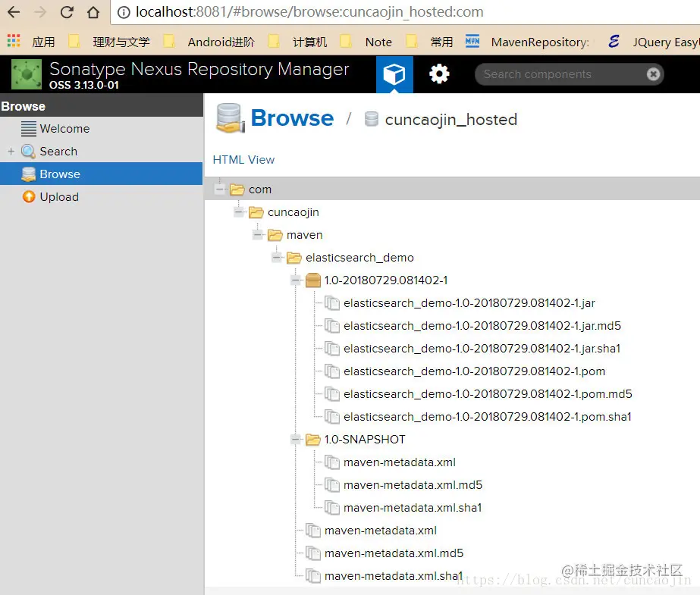
Task: Open Upload in the sidebar
Action: pyautogui.click(x=102, y=197)
